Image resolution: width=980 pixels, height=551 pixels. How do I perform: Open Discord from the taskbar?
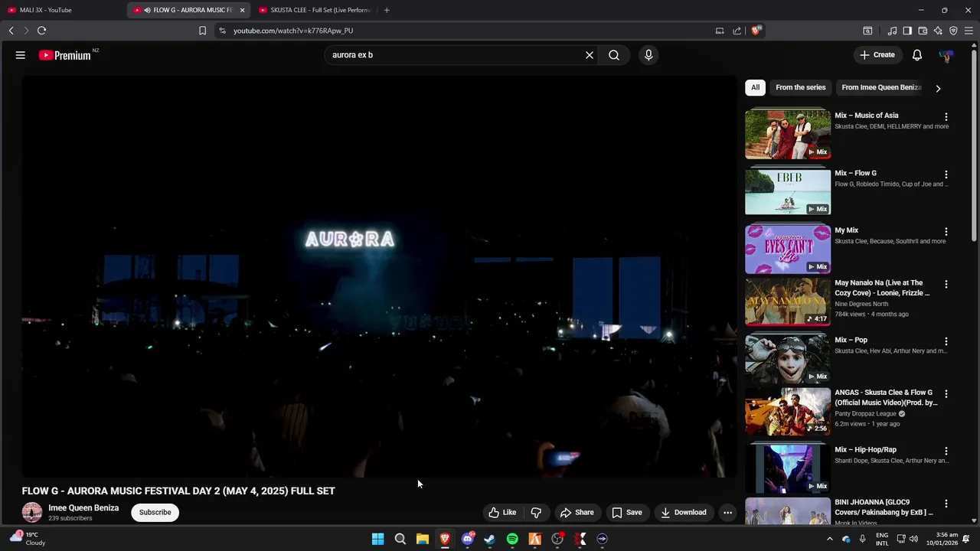tap(468, 539)
